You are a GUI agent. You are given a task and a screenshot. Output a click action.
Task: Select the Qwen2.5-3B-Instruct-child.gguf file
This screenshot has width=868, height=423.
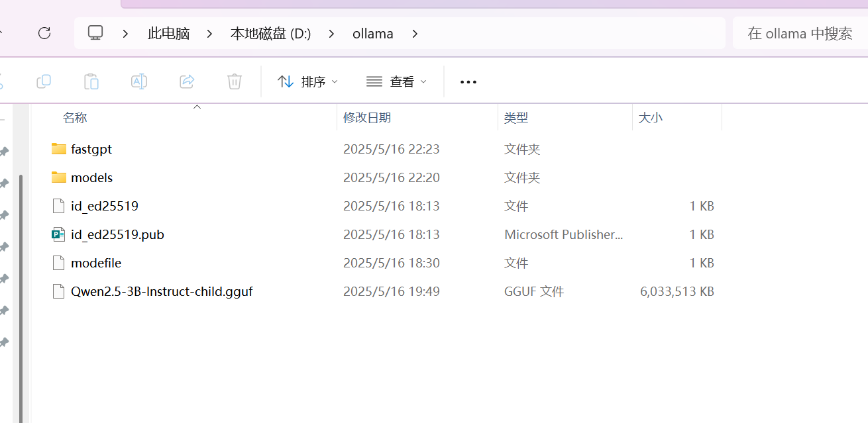pyautogui.click(x=162, y=291)
